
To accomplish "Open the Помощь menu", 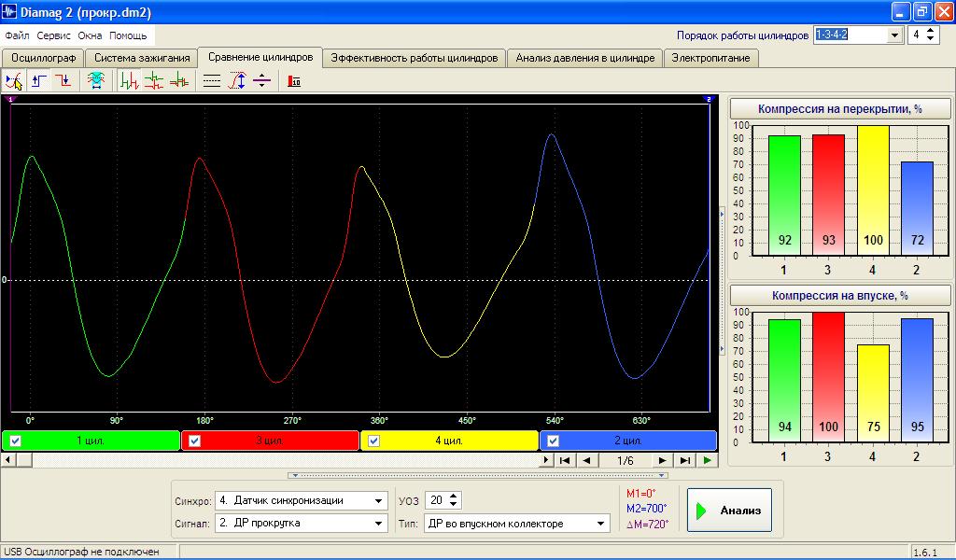I will pyautogui.click(x=128, y=35).
